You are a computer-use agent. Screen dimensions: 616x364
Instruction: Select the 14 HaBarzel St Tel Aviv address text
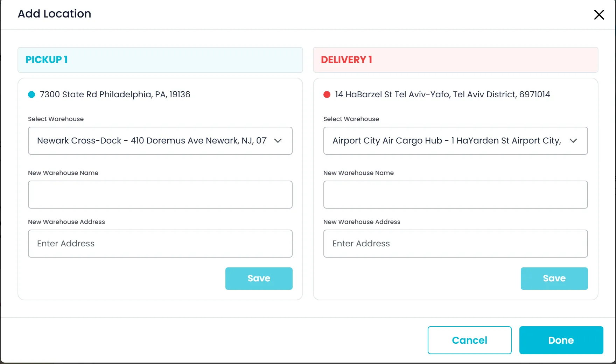pos(442,94)
